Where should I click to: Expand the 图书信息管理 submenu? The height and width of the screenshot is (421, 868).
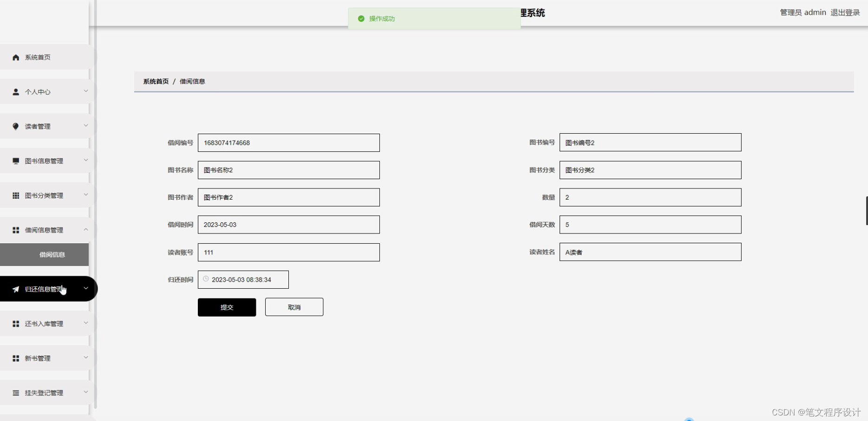pos(44,161)
